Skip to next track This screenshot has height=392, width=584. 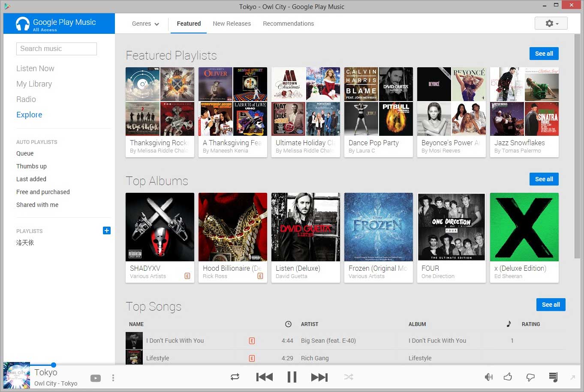(x=319, y=377)
